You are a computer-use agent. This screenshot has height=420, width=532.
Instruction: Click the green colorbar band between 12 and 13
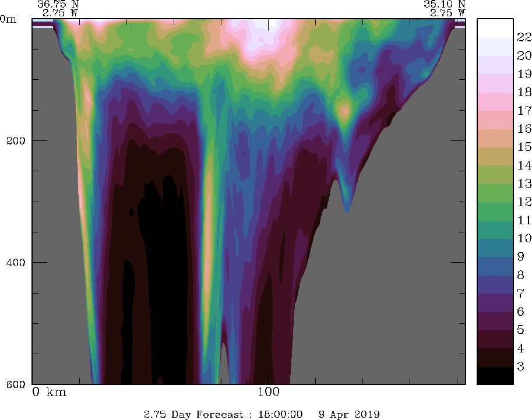tap(495, 193)
